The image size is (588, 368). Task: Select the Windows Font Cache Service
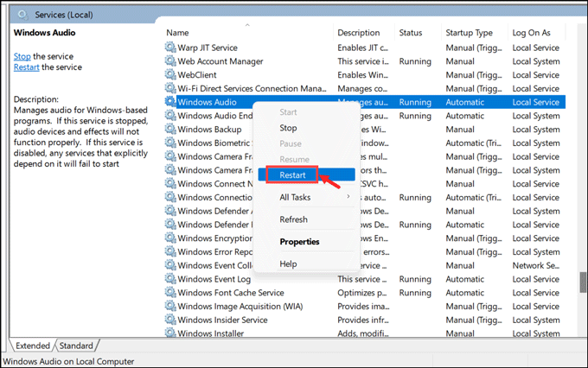[x=365, y=293]
